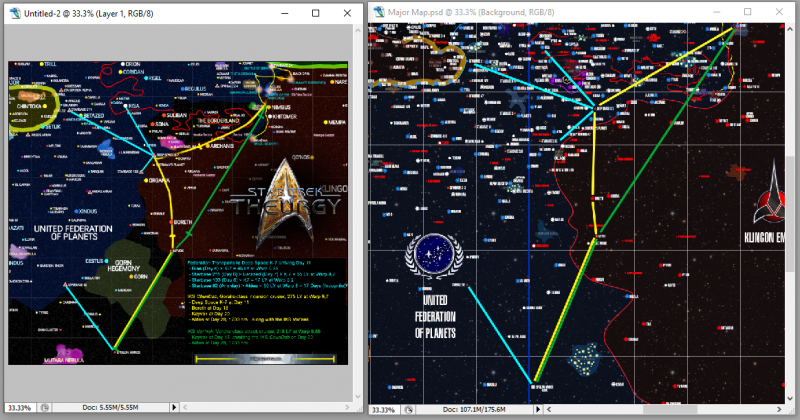Click THE BORDERLAND label in Untitled-2 map
This screenshot has height=420, width=800.
(218, 121)
